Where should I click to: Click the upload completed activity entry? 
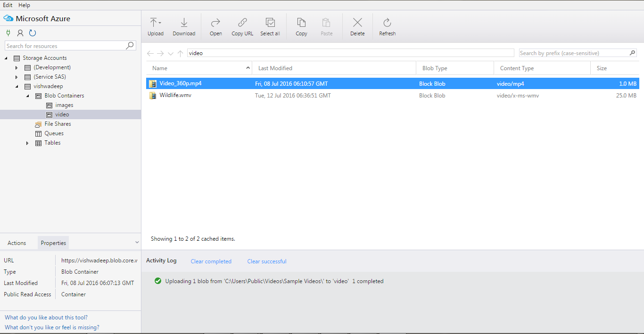click(274, 281)
